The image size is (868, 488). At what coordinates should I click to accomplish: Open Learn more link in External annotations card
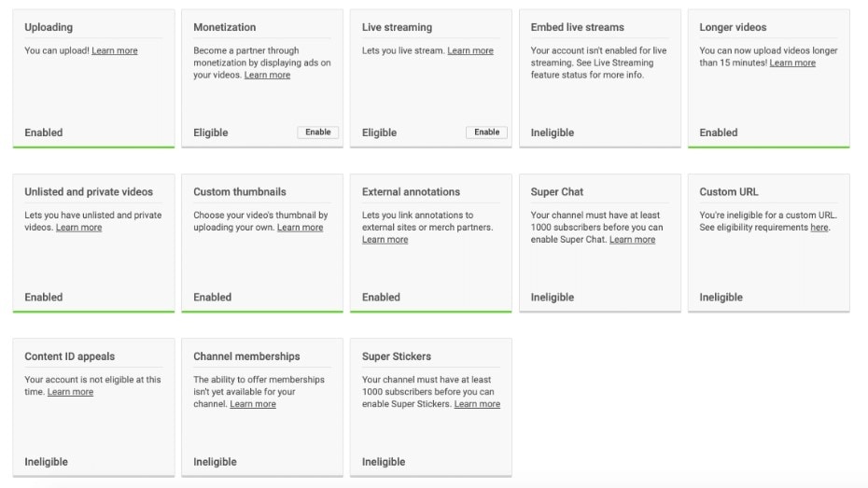(385, 240)
